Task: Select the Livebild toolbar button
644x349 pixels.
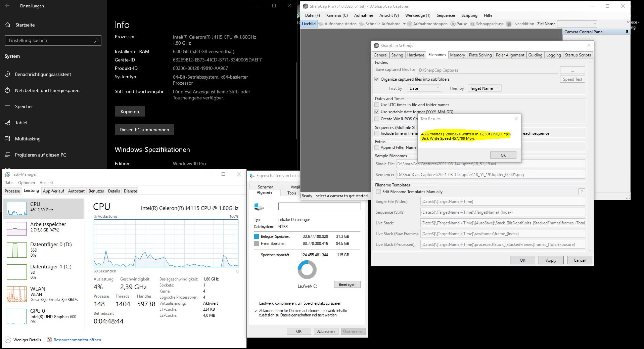Action: point(309,24)
